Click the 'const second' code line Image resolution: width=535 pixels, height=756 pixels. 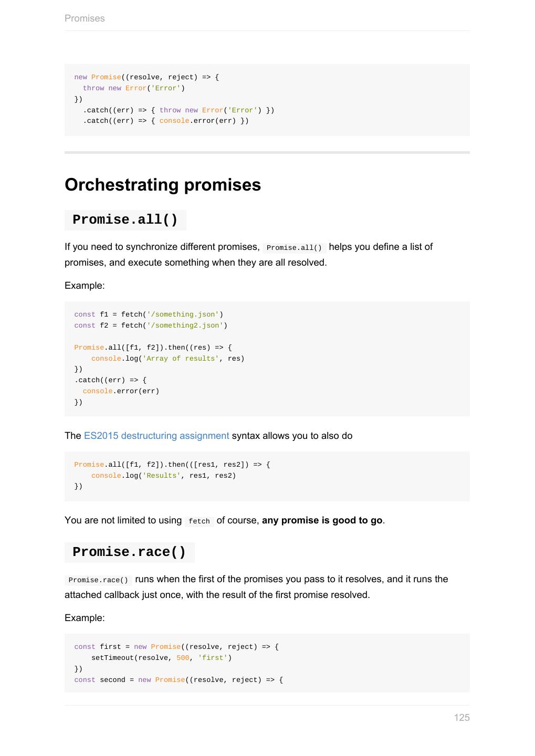pyautogui.click(x=179, y=680)
